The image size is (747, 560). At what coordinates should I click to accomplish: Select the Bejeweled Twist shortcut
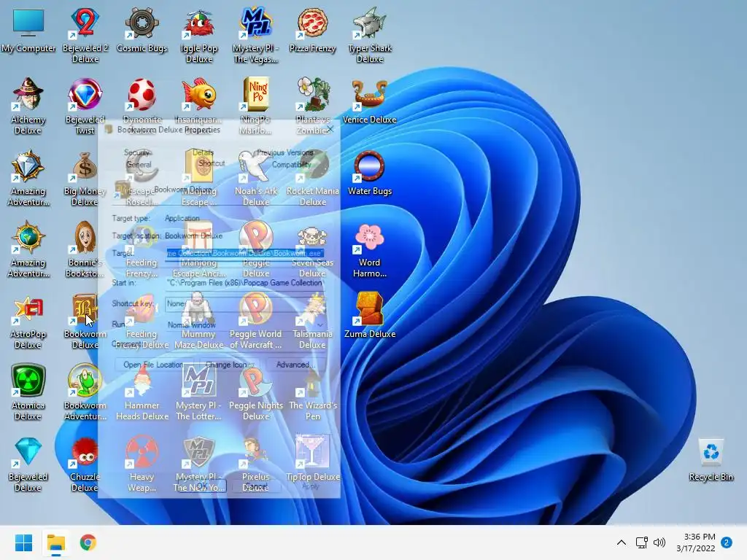coord(85,106)
